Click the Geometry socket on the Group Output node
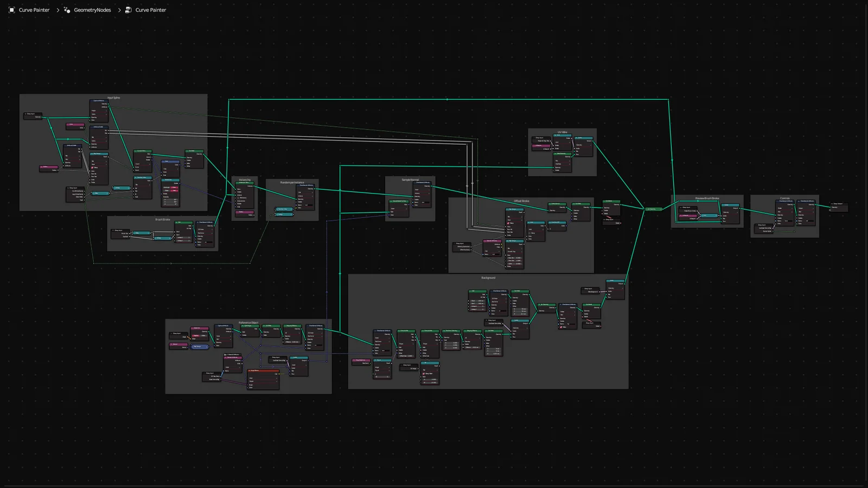Screen dimensions: 868x488 830,207
